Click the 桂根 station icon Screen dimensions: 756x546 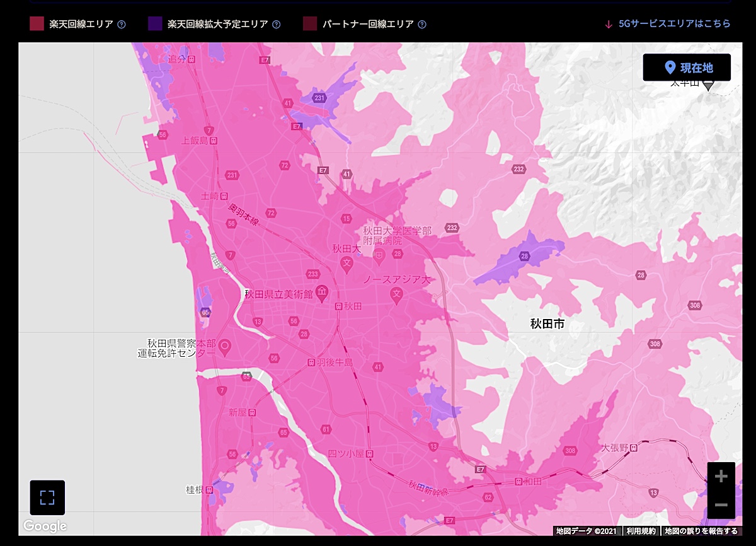[x=209, y=489]
